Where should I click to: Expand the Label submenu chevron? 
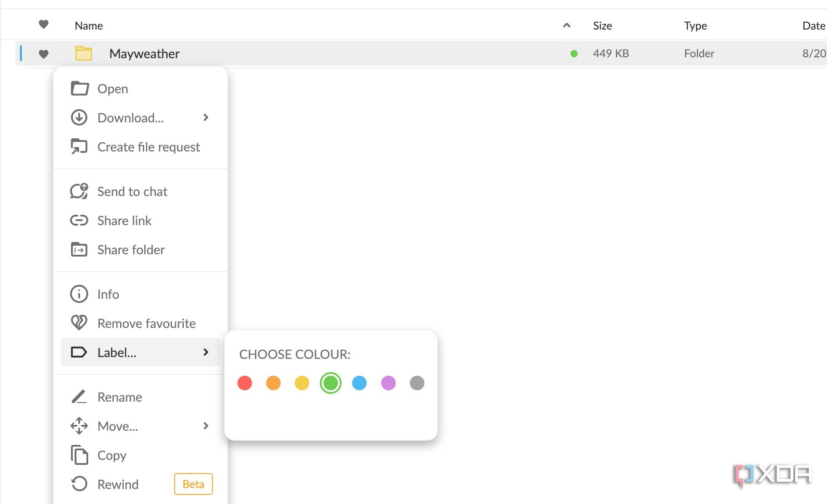pos(206,352)
